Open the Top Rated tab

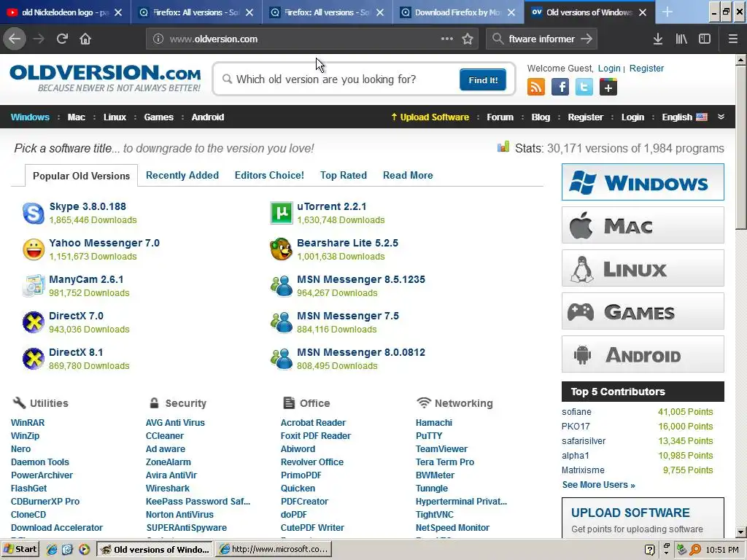(x=344, y=175)
